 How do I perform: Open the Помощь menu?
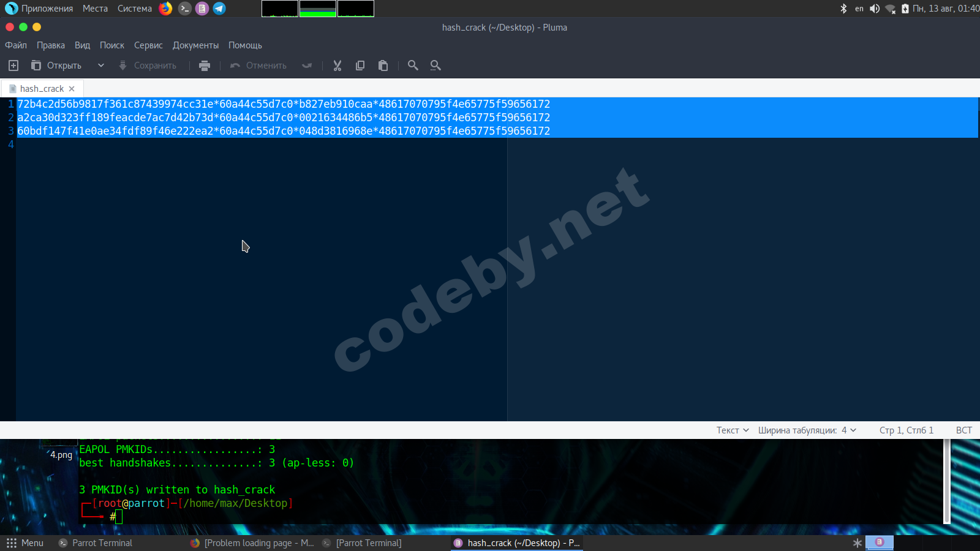245,45
